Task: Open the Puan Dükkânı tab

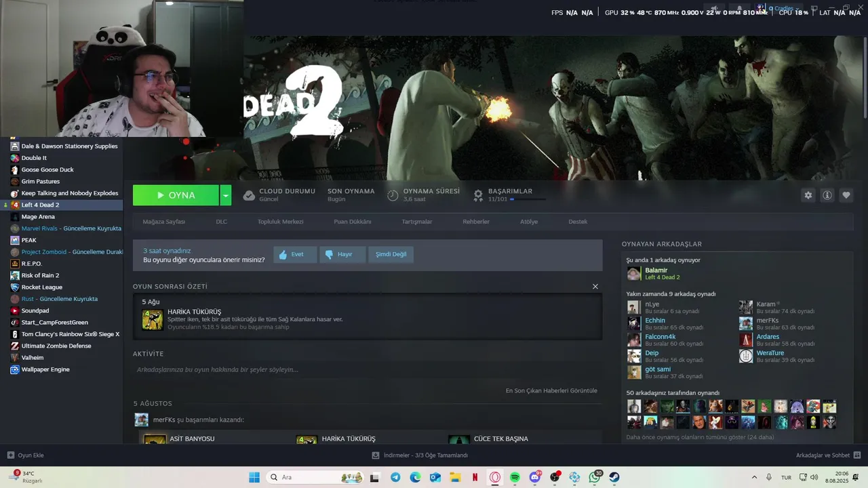Action: click(x=353, y=222)
